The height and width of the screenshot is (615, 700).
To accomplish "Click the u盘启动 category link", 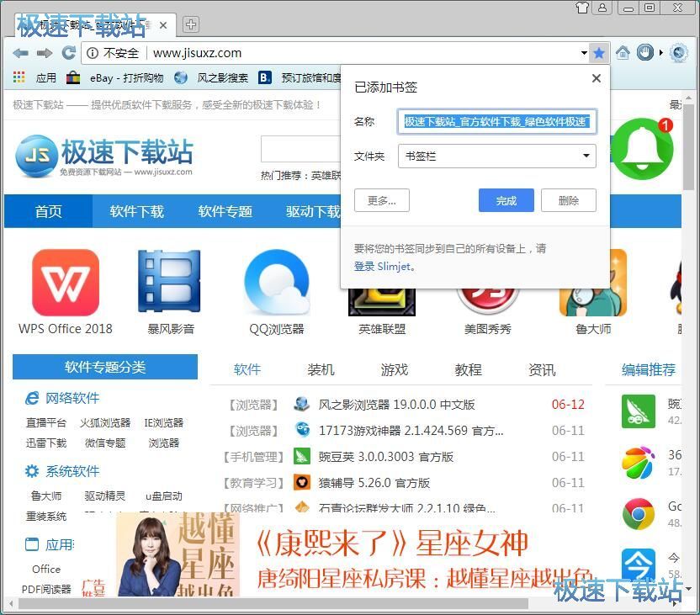I will point(164,496).
